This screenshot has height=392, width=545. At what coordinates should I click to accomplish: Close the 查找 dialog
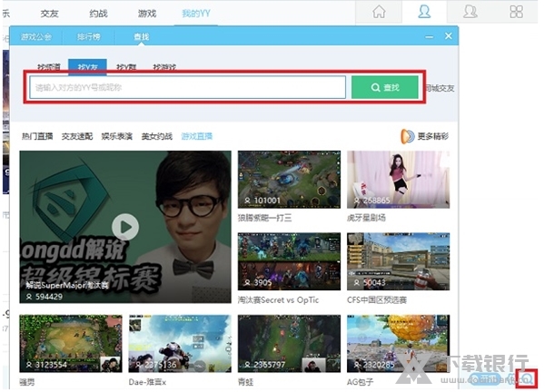point(449,36)
